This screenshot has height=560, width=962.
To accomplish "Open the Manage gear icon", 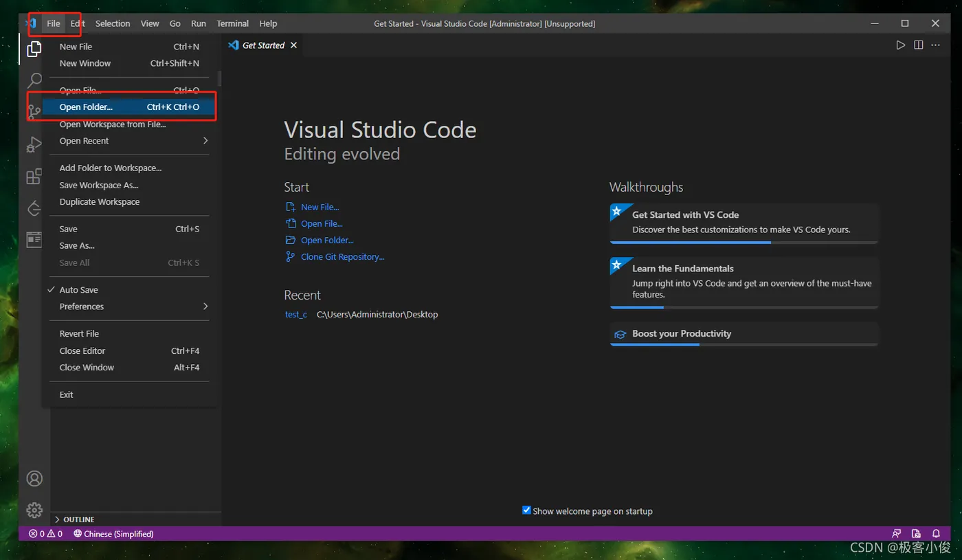I will pyautogui.click(x=34, y=511).
